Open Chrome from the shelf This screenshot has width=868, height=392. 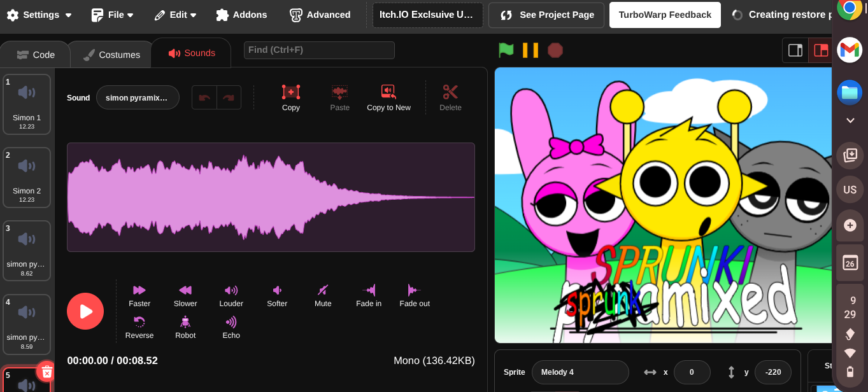tap(850, 9)
